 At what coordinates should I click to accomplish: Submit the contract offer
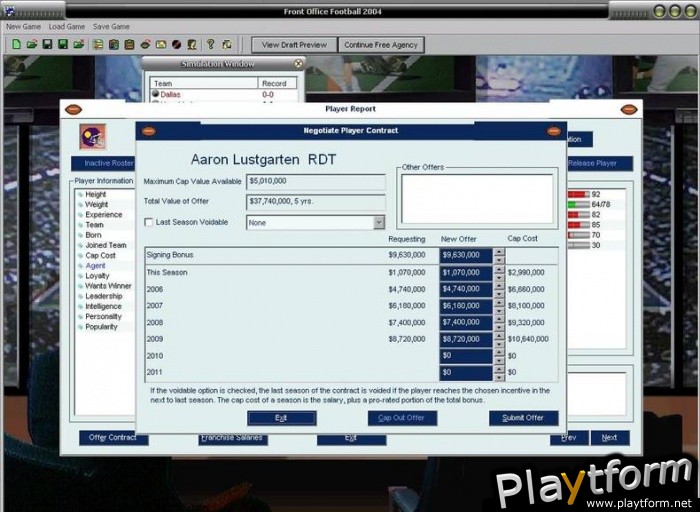pos(524,418)
